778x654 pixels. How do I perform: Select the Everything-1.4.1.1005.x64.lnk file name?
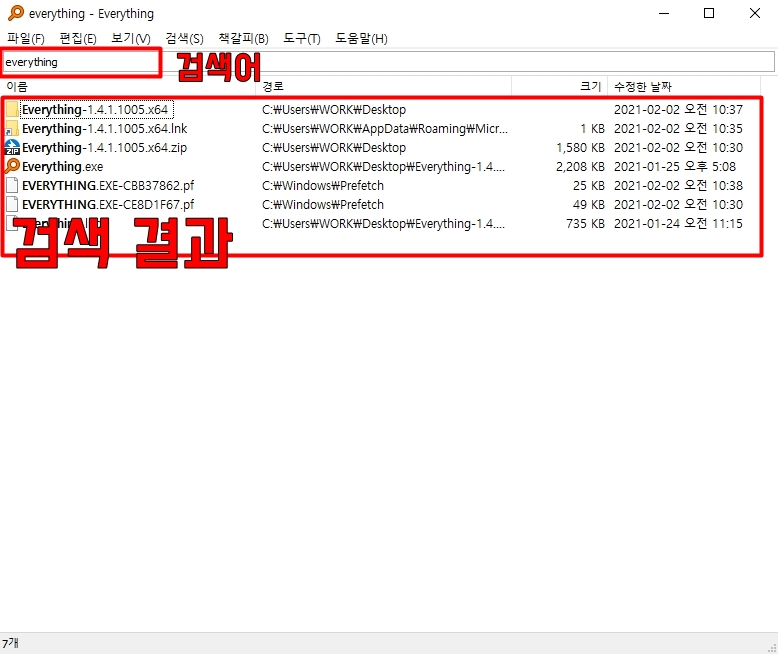(105, 129)
